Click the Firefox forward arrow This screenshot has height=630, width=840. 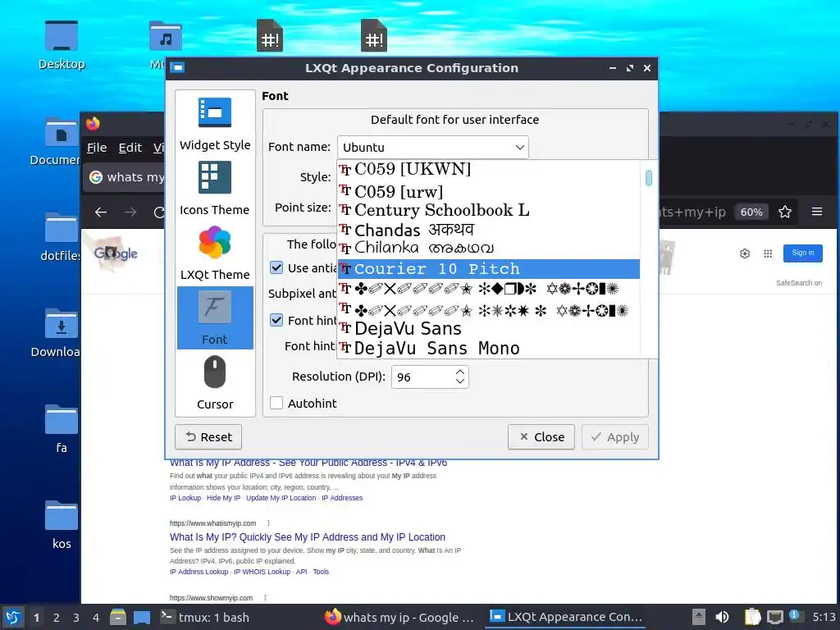[130, 212]
